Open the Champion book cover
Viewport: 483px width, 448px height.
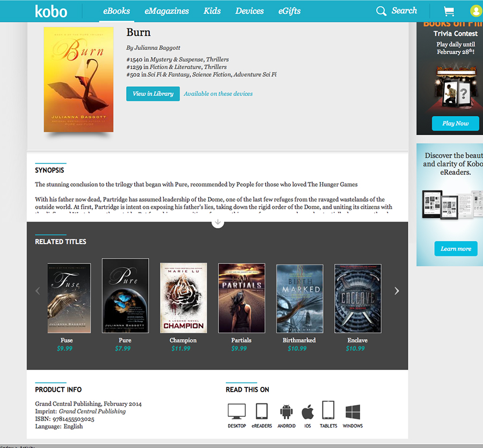tap(184, 298)
